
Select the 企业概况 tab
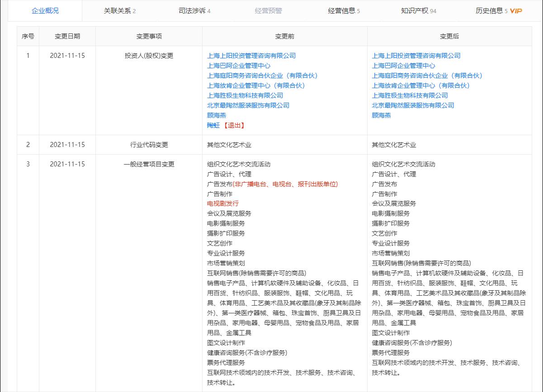point(43,11)
